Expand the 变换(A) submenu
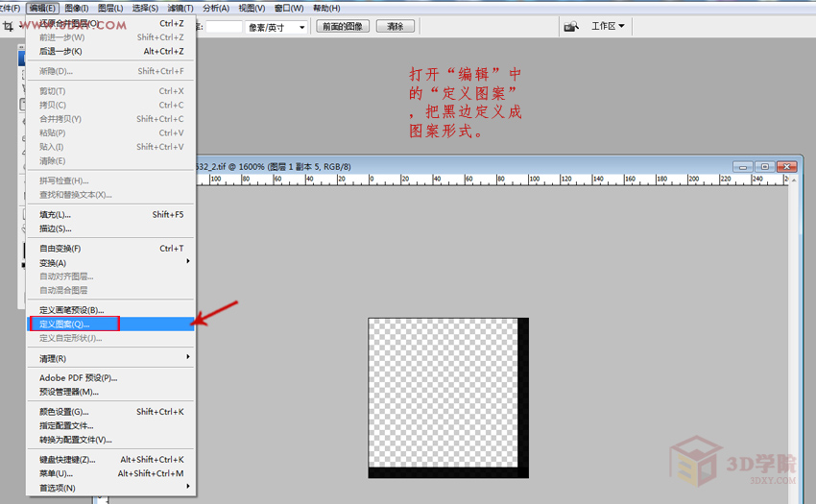 point(110,262)
